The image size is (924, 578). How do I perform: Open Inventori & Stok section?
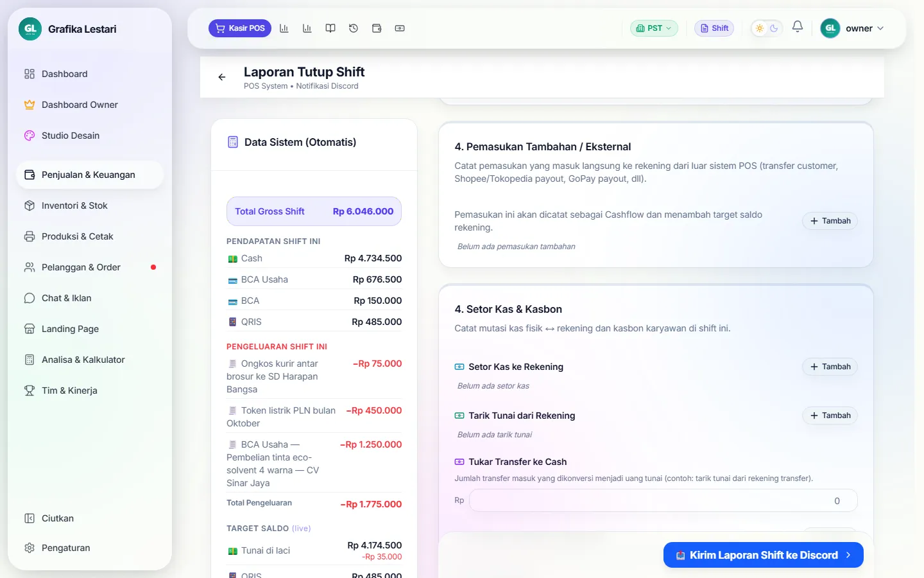click(x=90, y=206)
